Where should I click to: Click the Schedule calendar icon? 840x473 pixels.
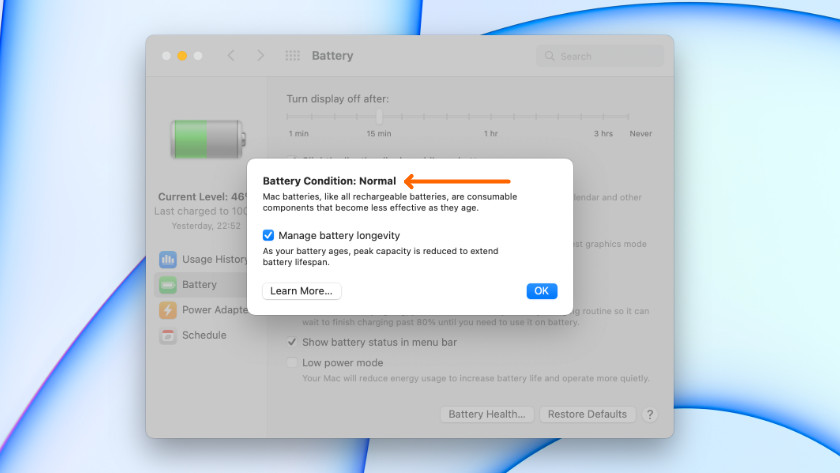[x=167, y=335]
